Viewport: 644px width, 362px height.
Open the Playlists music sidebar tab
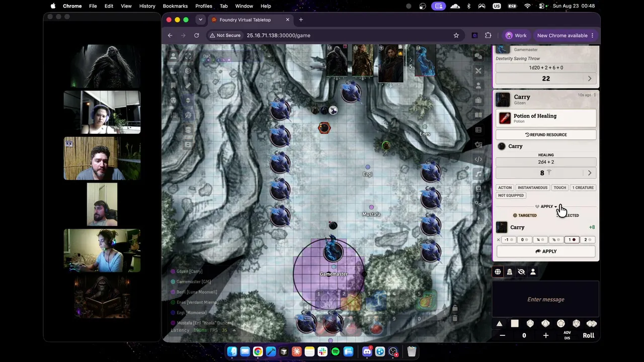(478, 174)
